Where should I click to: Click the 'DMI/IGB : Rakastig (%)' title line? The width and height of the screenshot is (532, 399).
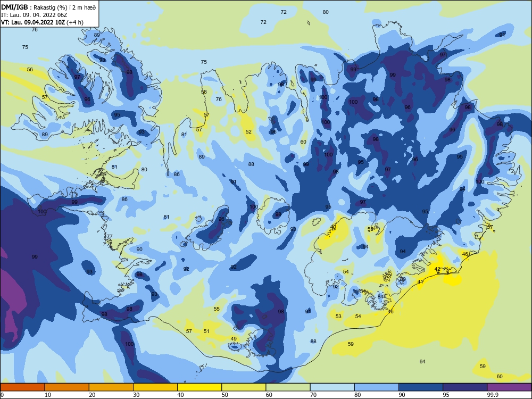48,7
